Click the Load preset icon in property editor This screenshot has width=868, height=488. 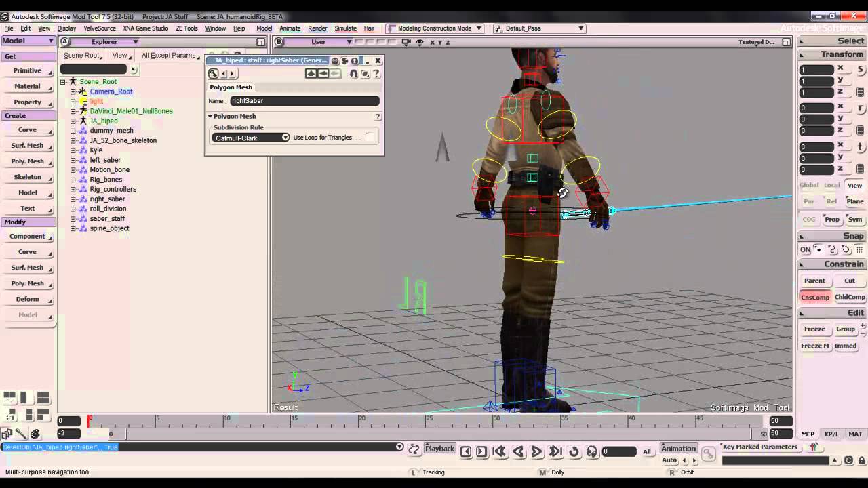tap(311, 74)
